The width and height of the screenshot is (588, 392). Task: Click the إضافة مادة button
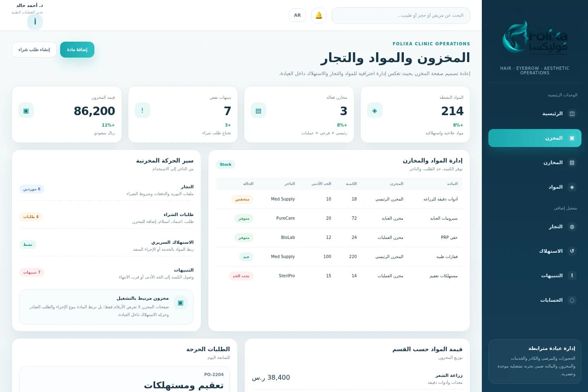77,49
